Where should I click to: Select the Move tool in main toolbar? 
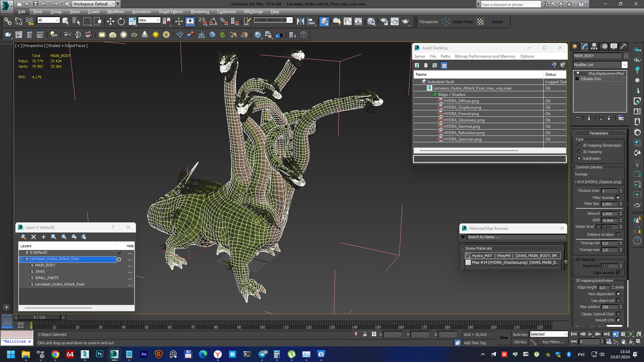point(110,22)
